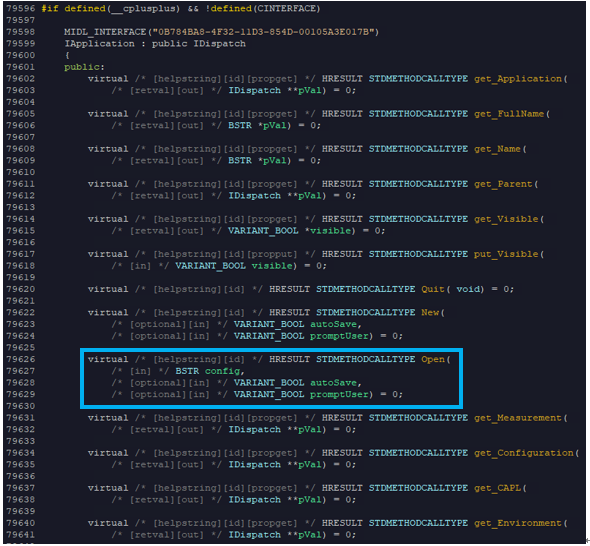Screen dimensions: 590x546
Task: Click line number 79626
Action: click(20, 359)
